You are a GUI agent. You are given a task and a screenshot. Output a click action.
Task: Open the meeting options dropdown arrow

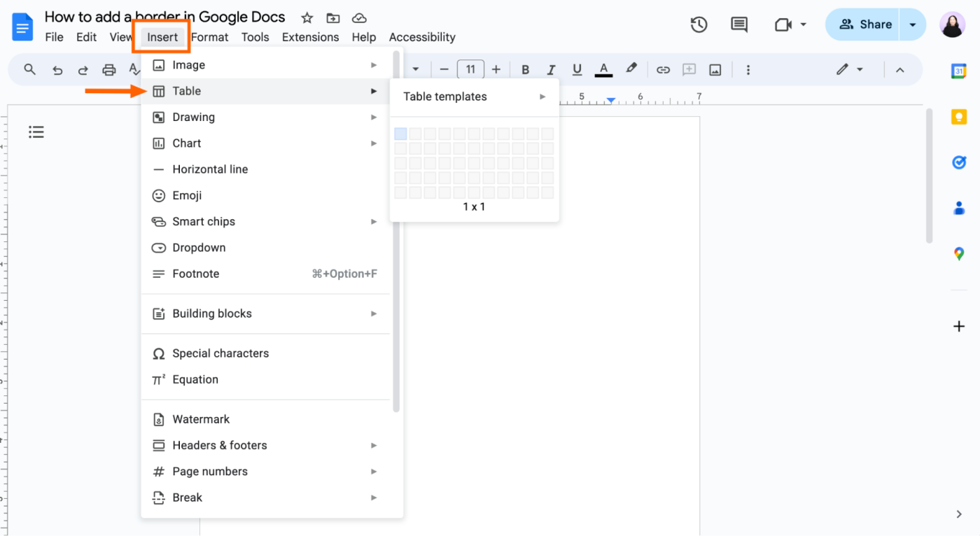pyautogui.click(x=804, y=24)
